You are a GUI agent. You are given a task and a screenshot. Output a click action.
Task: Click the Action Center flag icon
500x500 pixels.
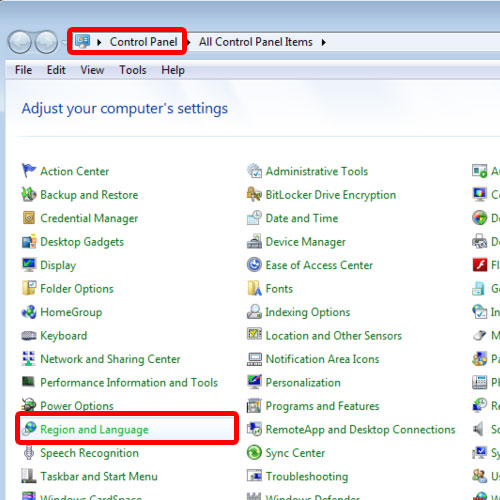tap(29, 171)
